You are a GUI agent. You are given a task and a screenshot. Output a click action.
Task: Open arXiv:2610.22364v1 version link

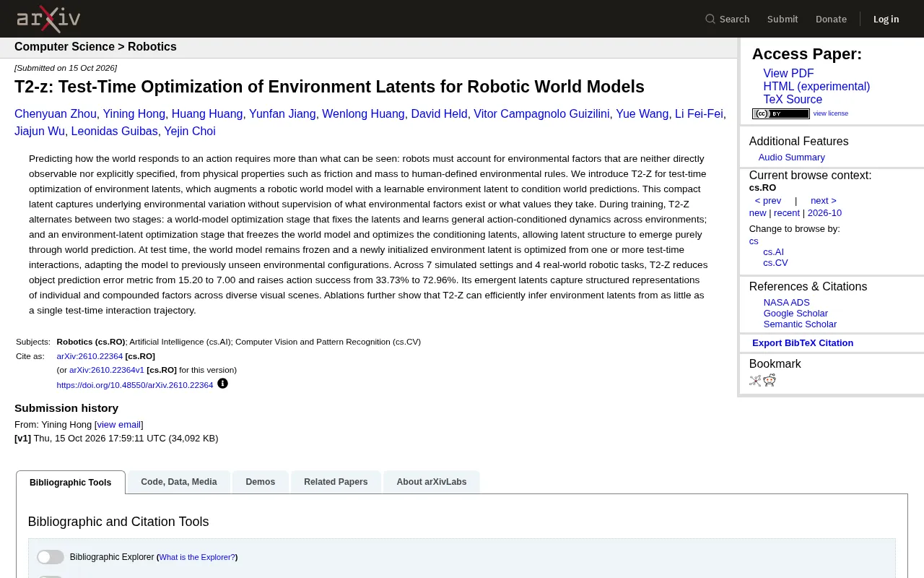coord(107,370)
